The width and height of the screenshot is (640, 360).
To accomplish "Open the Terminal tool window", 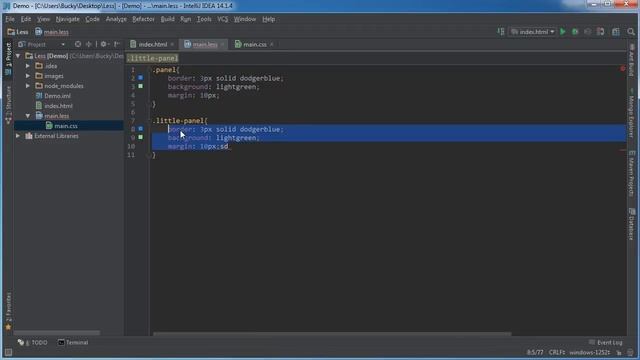I will [x=73, y=342].
